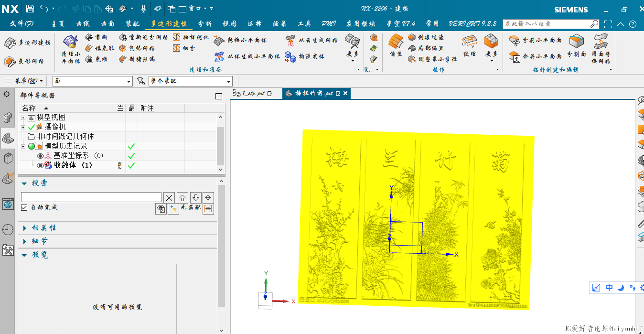Click the search next down-arrow button
This screenshot has height=334, width=644.
click(195, 197)
